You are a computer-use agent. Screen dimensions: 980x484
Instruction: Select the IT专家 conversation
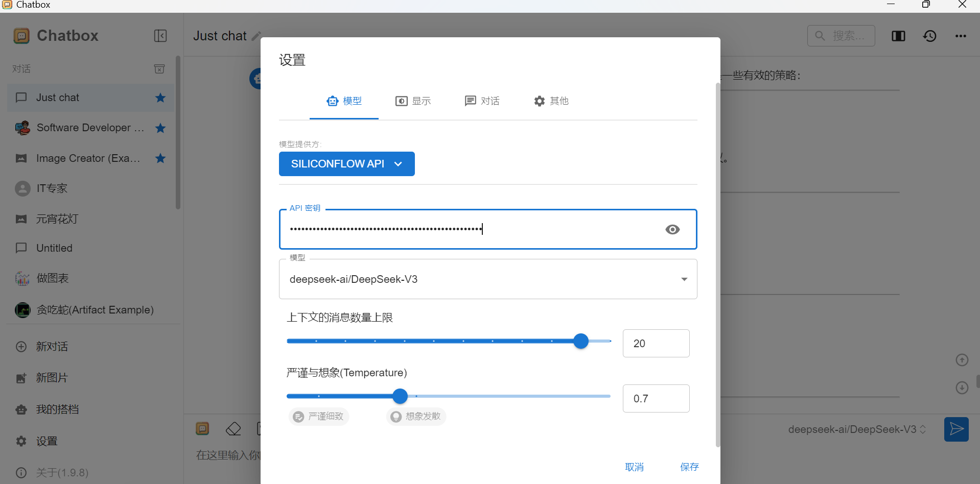91,188
